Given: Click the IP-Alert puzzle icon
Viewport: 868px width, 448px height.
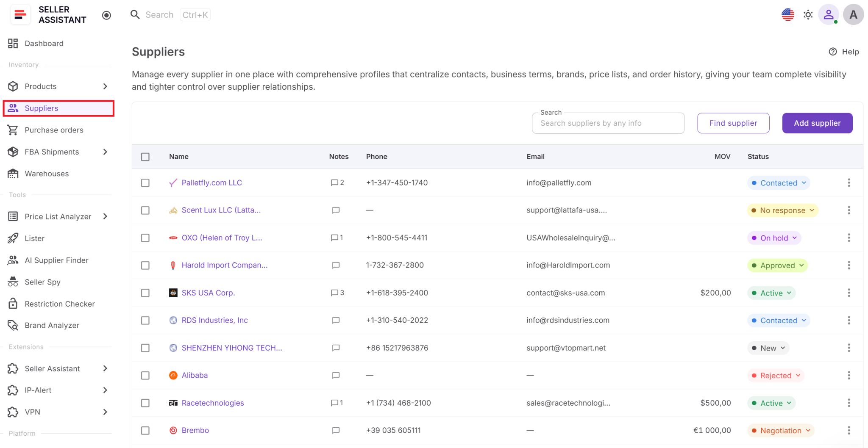Looking at the screenshot, I should point(13,390).
